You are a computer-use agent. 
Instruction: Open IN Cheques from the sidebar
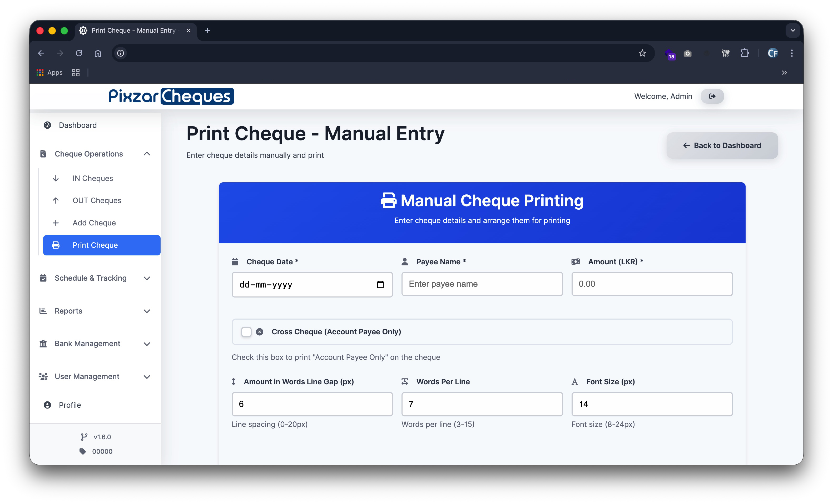93,178
